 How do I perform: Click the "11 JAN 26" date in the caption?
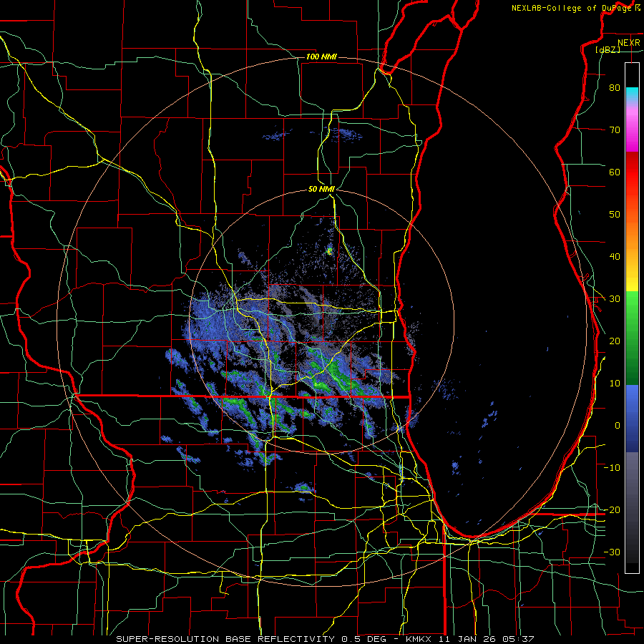coord(466,639)
